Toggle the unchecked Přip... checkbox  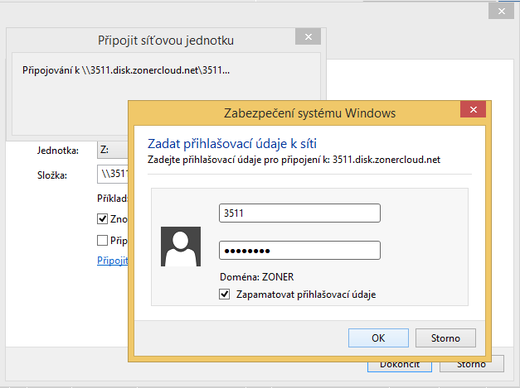102,240
